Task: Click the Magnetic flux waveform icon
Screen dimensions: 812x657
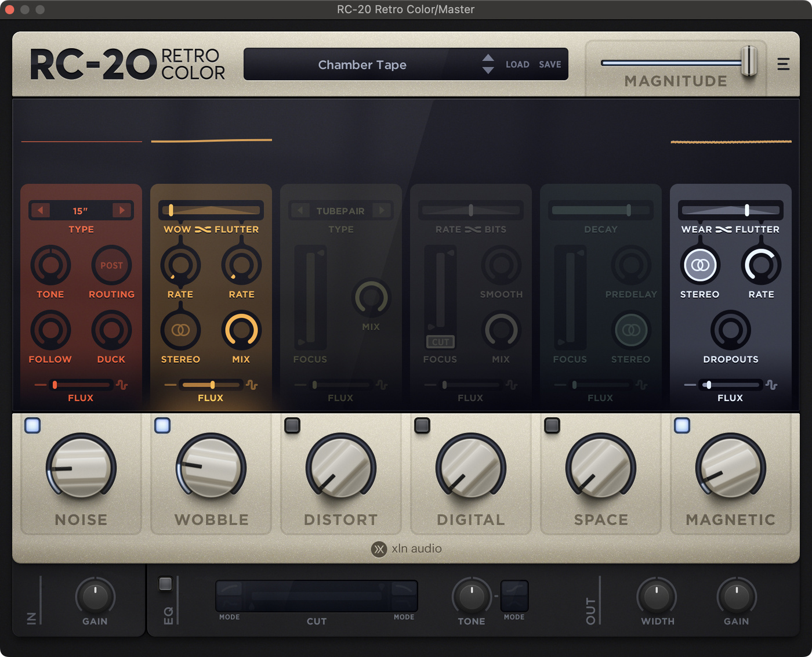Action: point(771,385)
